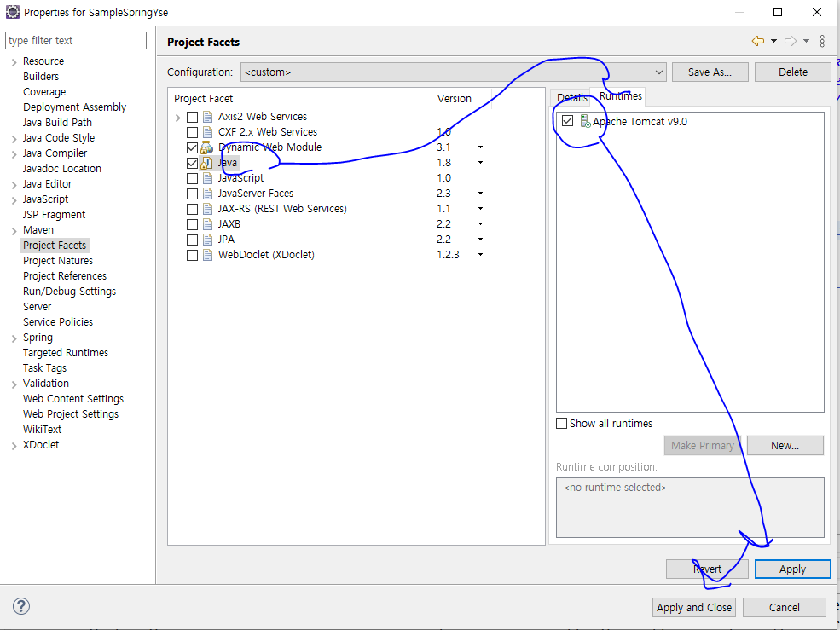Open the back history dropdown arrow
Image resolution: width=840 pixels, height=630 pixels.
tap(773, 41)
